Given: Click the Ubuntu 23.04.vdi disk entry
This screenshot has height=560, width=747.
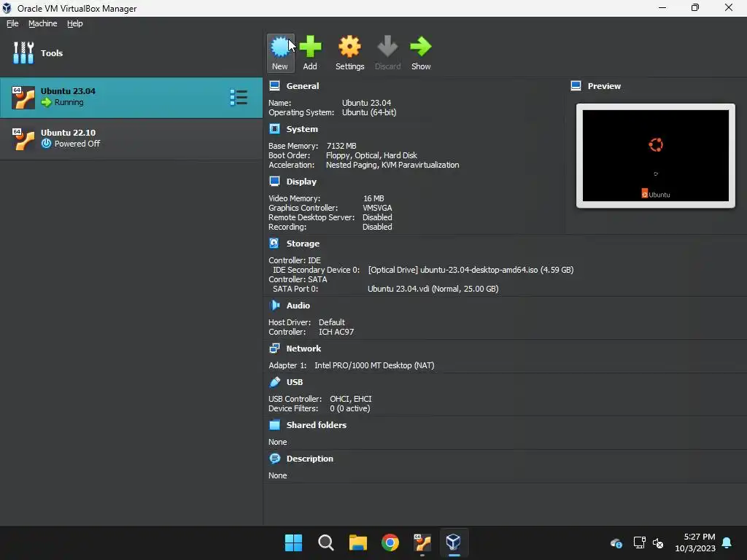Looking at the screenshot, I should [x=433, y=289].
